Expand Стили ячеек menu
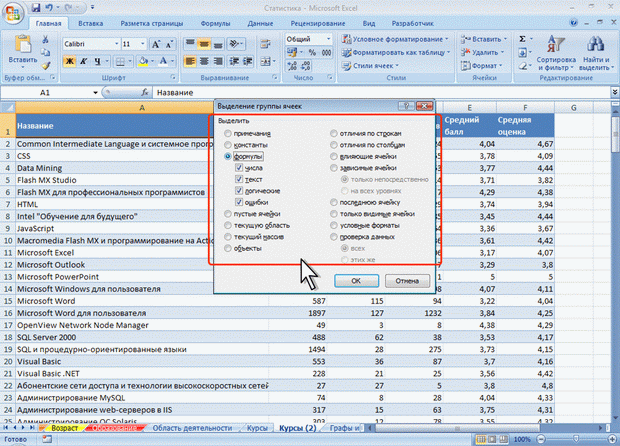620x446 pixels. click(x=370, y=66)
